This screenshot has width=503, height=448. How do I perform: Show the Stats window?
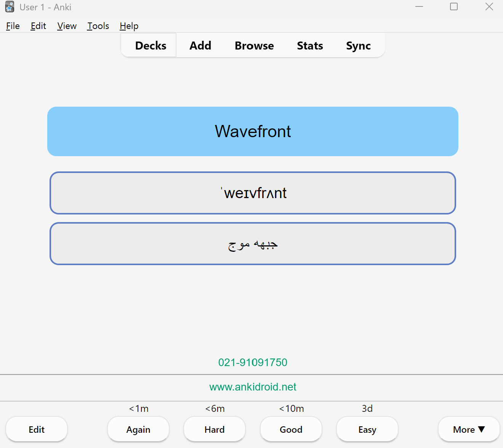(x=310, y=45)
